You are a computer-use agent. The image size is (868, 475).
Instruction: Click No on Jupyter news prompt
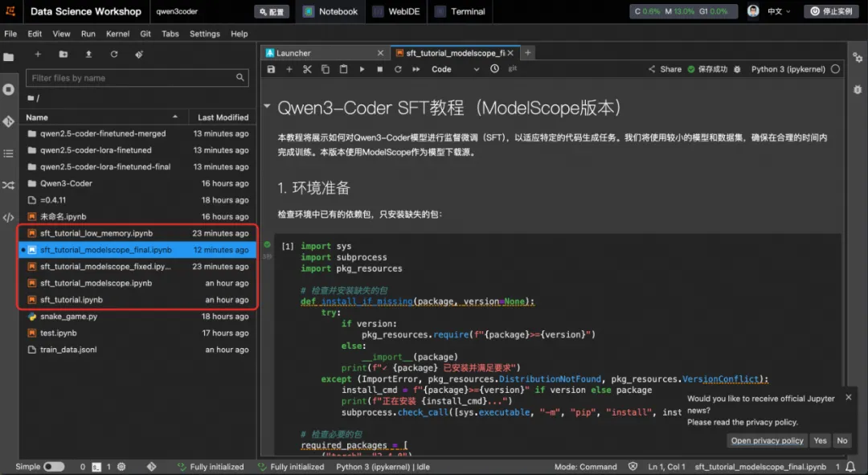pyautogui.click(x=842, y=440)
